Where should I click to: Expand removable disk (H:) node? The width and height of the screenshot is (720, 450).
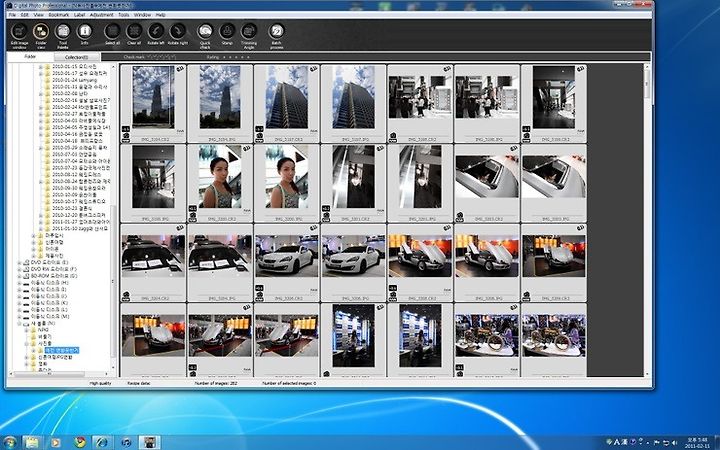pyautogui.click(x=19, y=283)
